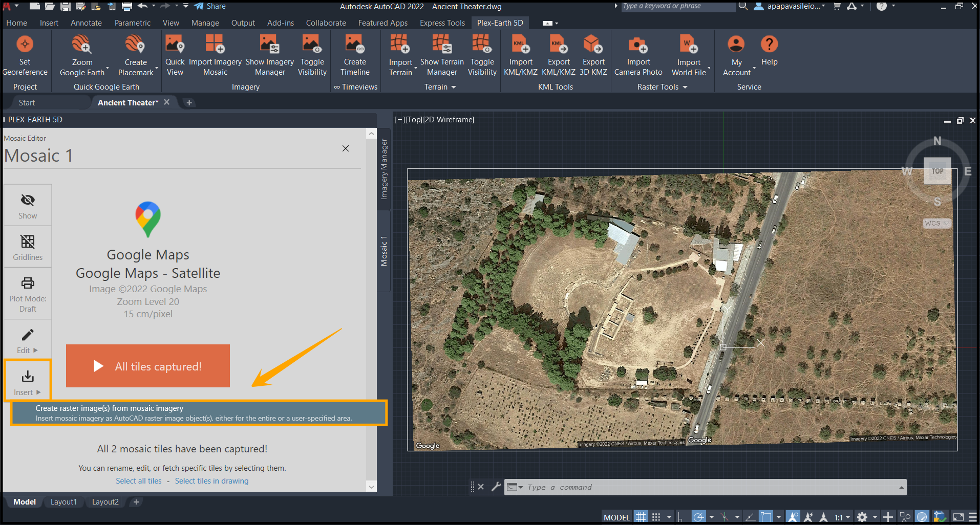This screenshot has width=980, height=525.
Task: Click the keyword search field
Action: click(x=678, y=6)
